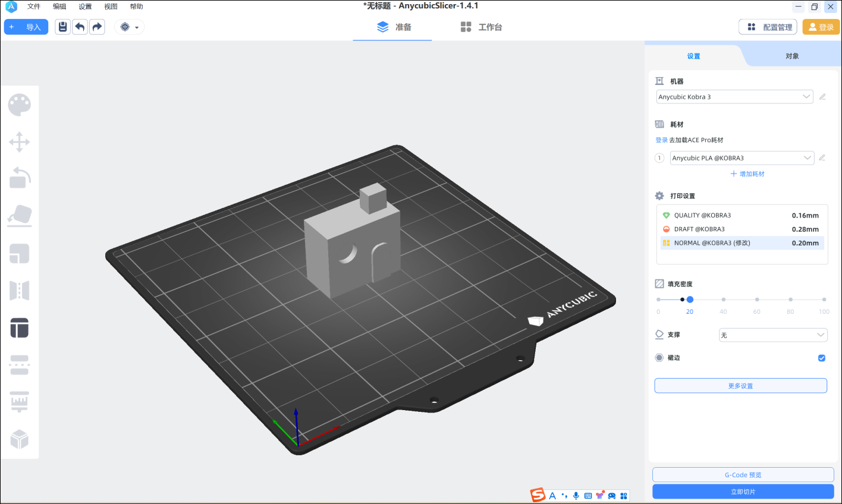The image size is (842, 504).
Task: Click the undo arrow icon
Action: pyautogui.click(x=80, y=27)
